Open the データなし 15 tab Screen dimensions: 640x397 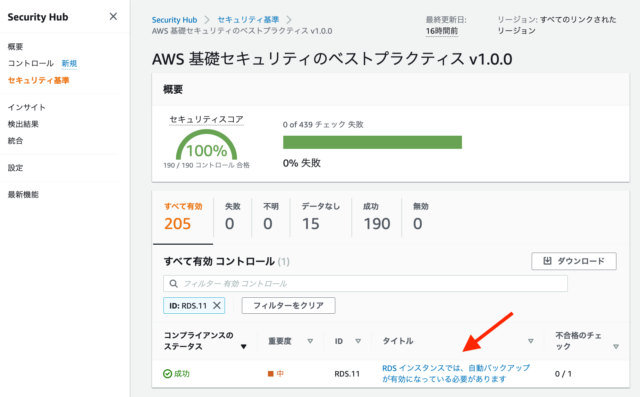(x=320, y=217)
